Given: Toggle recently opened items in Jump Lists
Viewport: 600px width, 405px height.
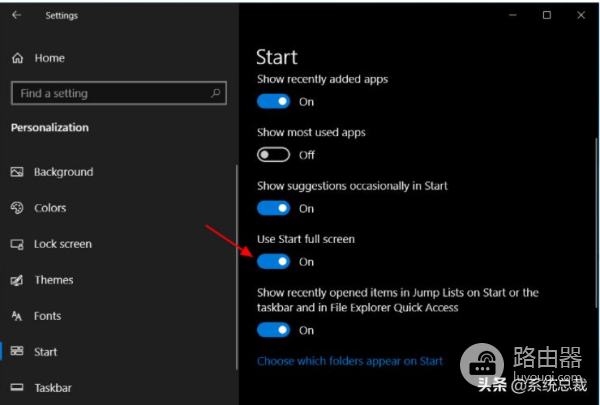Looking at the screenshot, I should (x=273, y=330).
